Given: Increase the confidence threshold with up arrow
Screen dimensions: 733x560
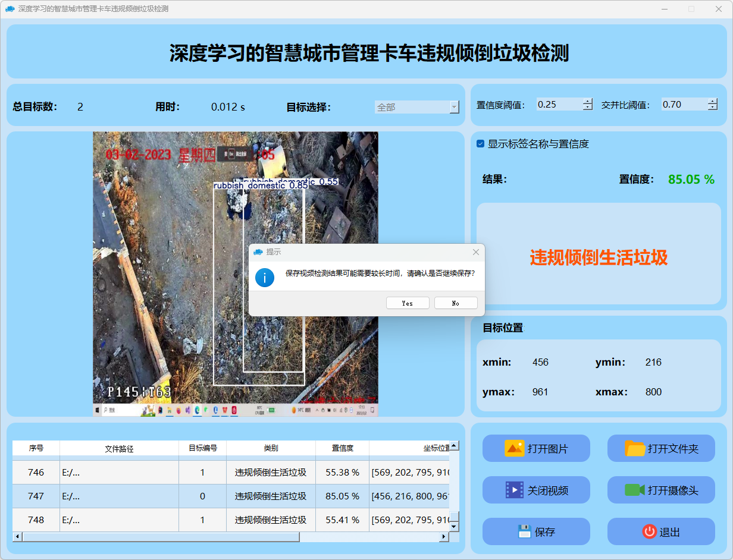Looking at the screenshot, I should click(588, 101).
